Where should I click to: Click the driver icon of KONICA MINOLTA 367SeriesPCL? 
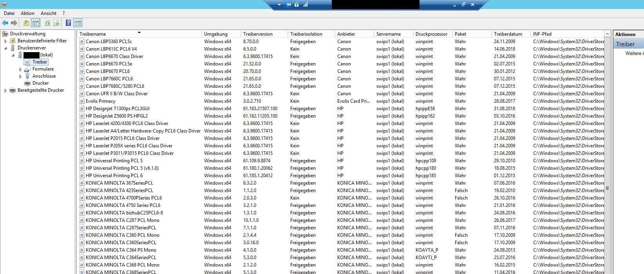tap(82, 183)
